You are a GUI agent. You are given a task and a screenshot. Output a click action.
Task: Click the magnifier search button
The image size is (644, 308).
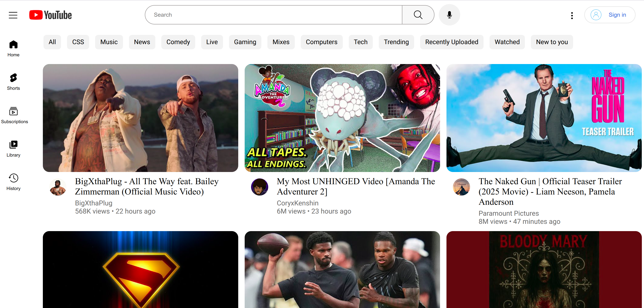point(418,15)
